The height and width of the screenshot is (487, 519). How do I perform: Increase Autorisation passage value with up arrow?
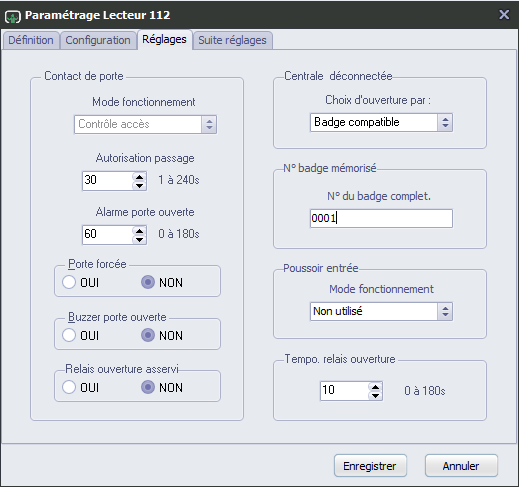coord(139,177)
